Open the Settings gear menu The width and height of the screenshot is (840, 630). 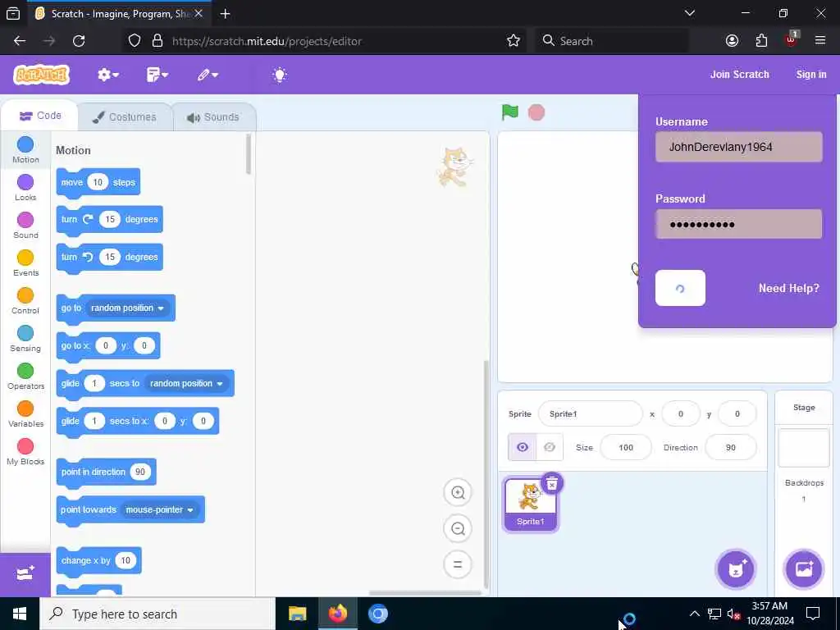(x=107, y=75)
